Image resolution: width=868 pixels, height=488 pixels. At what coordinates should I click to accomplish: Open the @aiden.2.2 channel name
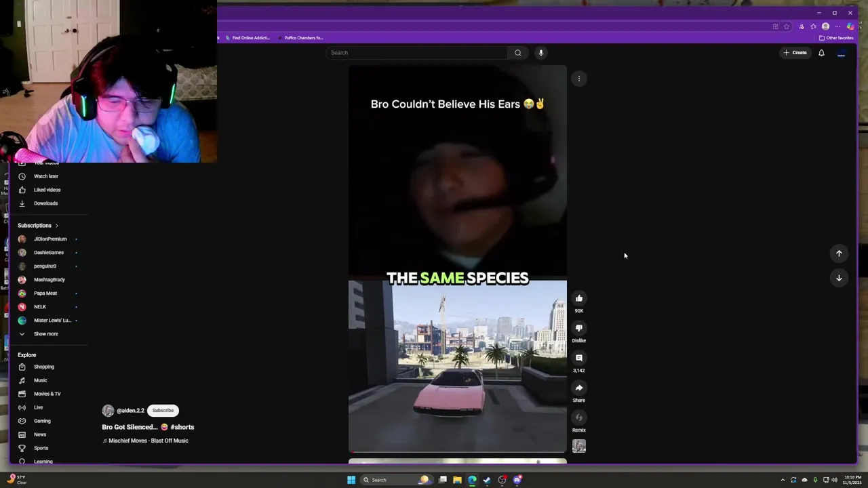[x=130, y=411]
